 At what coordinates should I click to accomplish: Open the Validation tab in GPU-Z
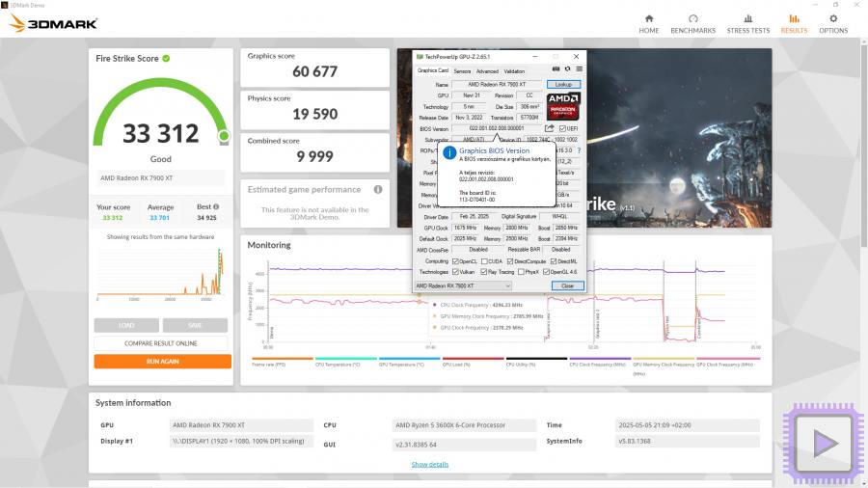pos(514,71)
